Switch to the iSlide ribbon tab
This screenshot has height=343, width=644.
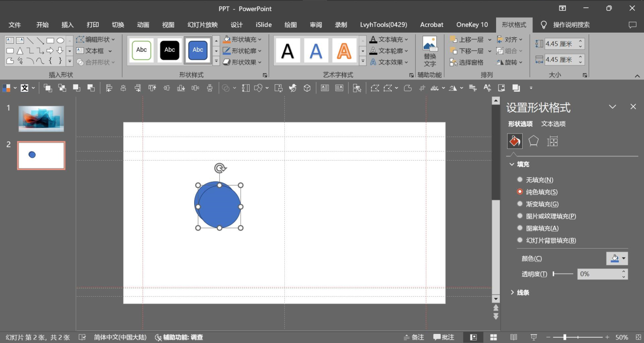coord(264,25)
